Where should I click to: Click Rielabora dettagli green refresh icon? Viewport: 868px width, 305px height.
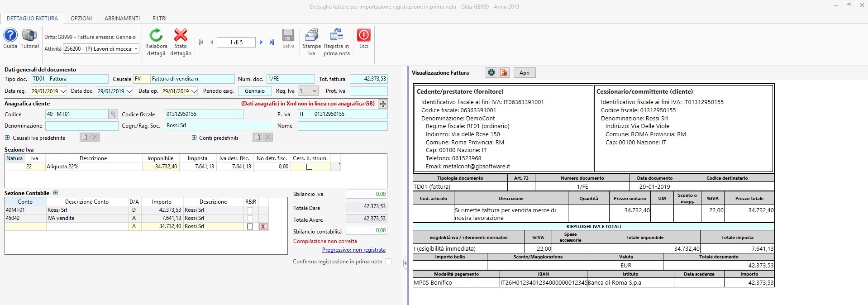(156, 35)
